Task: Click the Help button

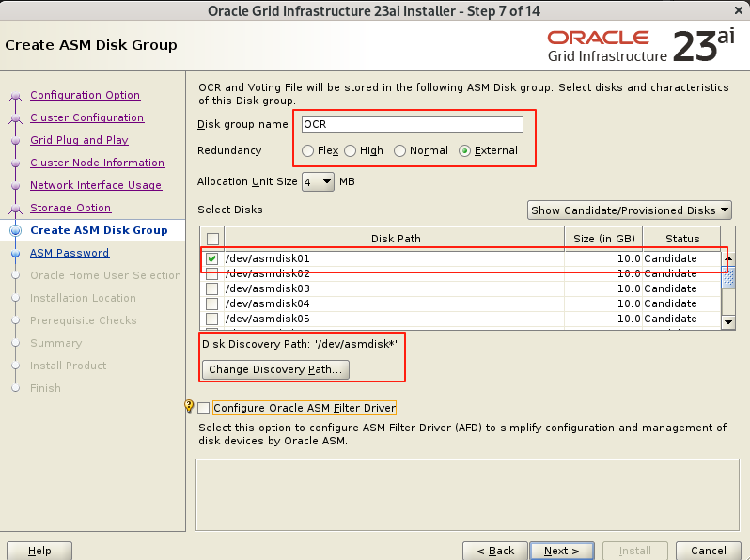Action: pos(39,551)
